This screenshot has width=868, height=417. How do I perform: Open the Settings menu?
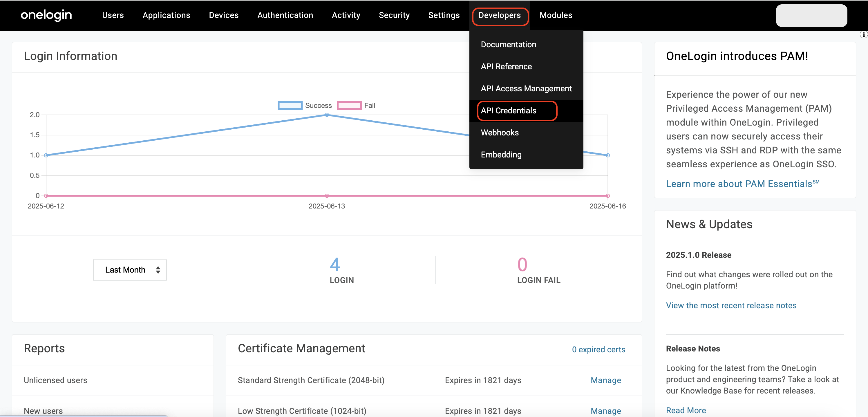[x=444, y=15]
